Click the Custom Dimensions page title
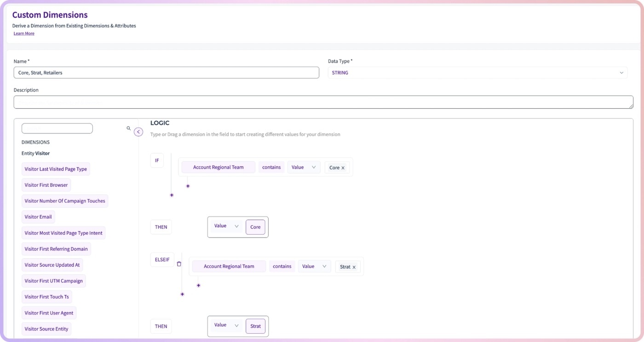644x342 pixels. pyautogui.click(x=50, y=15)
